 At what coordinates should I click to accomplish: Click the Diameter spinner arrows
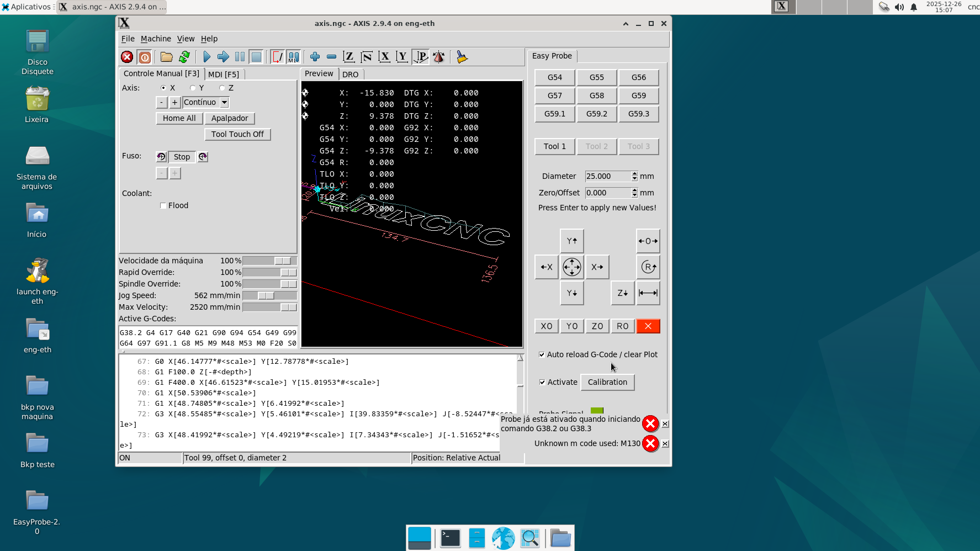point(634,176)
